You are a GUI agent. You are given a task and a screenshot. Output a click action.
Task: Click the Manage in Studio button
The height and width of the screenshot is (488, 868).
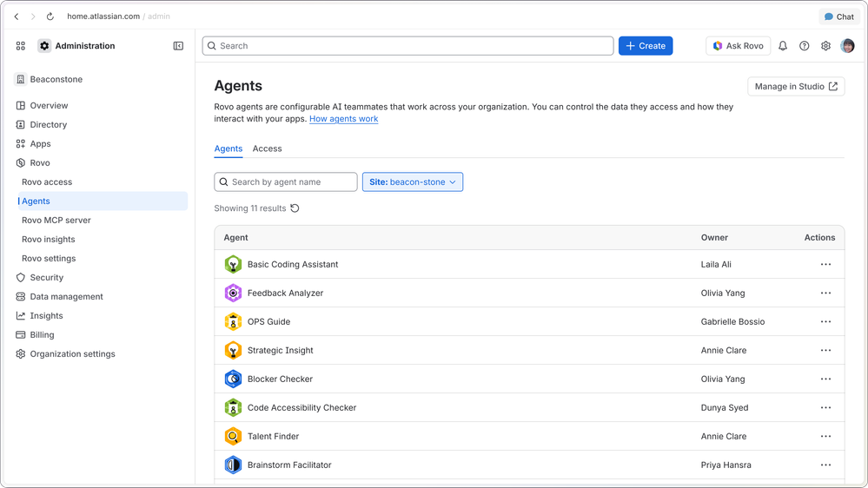(796, 86)
